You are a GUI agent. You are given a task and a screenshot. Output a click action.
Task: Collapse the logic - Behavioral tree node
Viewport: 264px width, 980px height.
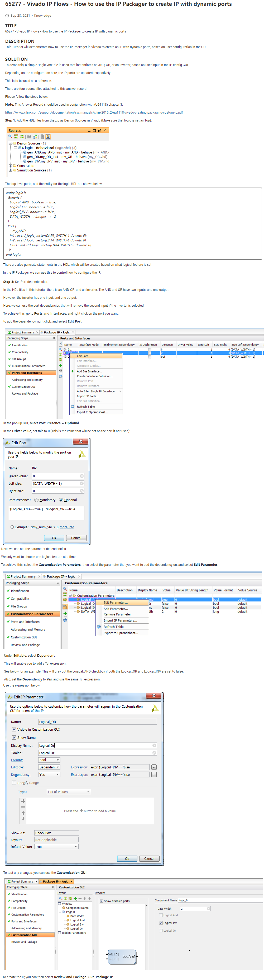pos(15,148)
